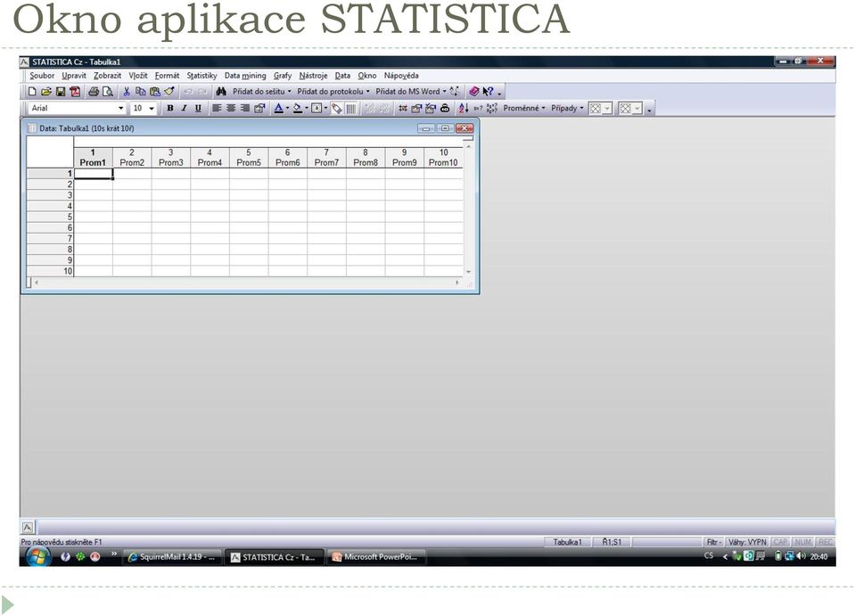
Task: Click the horizontal scrollbar of Tabulka1 window
Action: tap(247, 283)
